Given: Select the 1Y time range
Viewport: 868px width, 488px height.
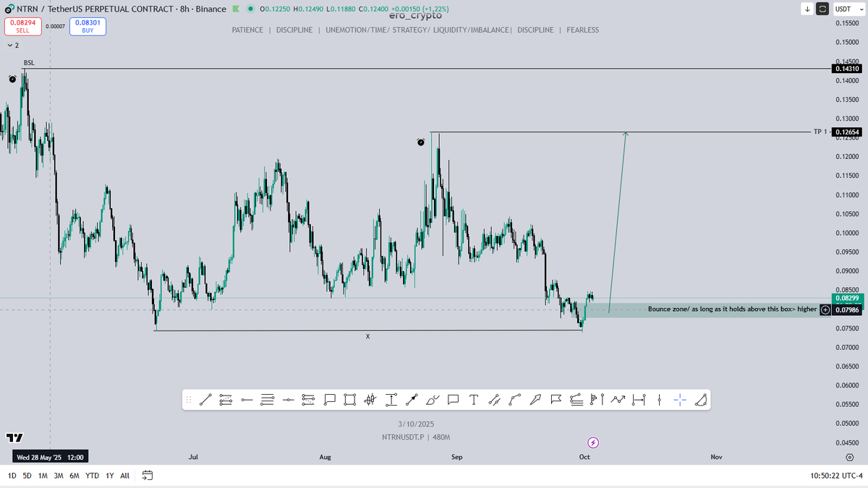Looking at the screenshot, I should point(110,475).
